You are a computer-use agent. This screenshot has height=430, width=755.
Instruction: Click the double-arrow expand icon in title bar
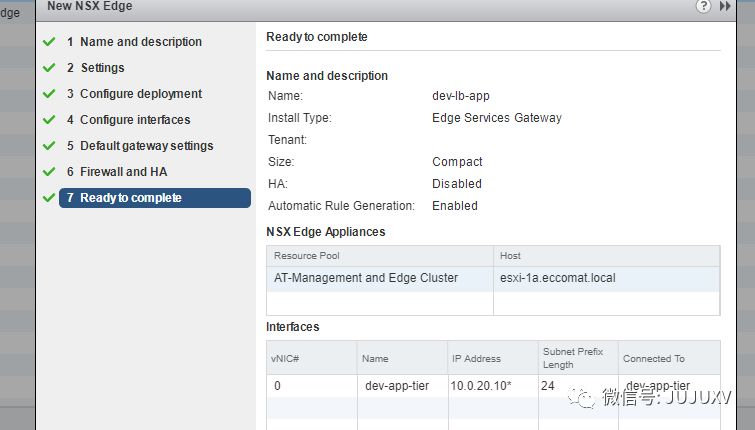point(726,6)
